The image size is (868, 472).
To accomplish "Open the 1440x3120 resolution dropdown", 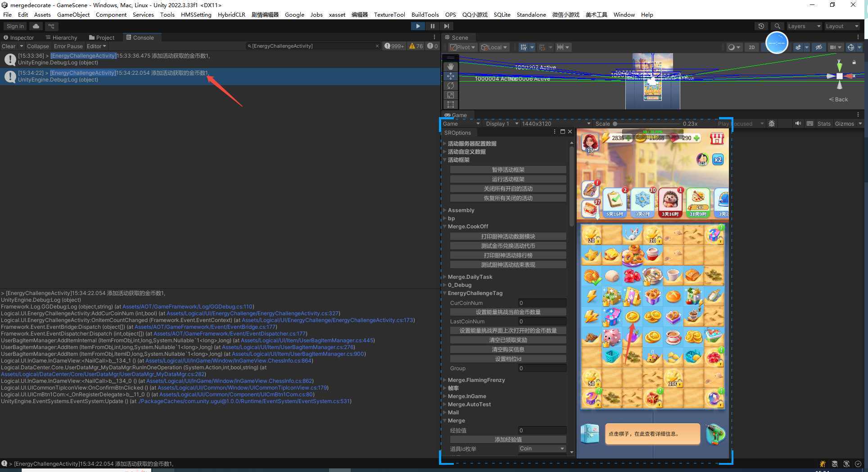I will click(x=556, y=123).
